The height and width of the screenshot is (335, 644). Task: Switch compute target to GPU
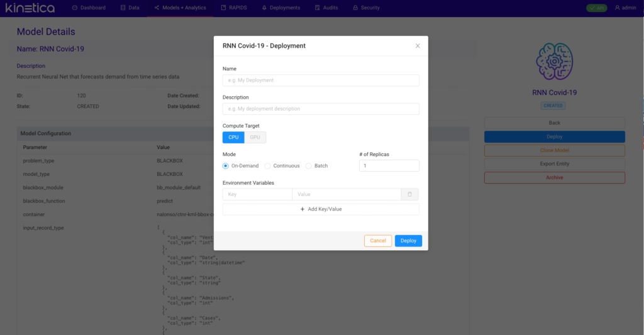[255, 137]
